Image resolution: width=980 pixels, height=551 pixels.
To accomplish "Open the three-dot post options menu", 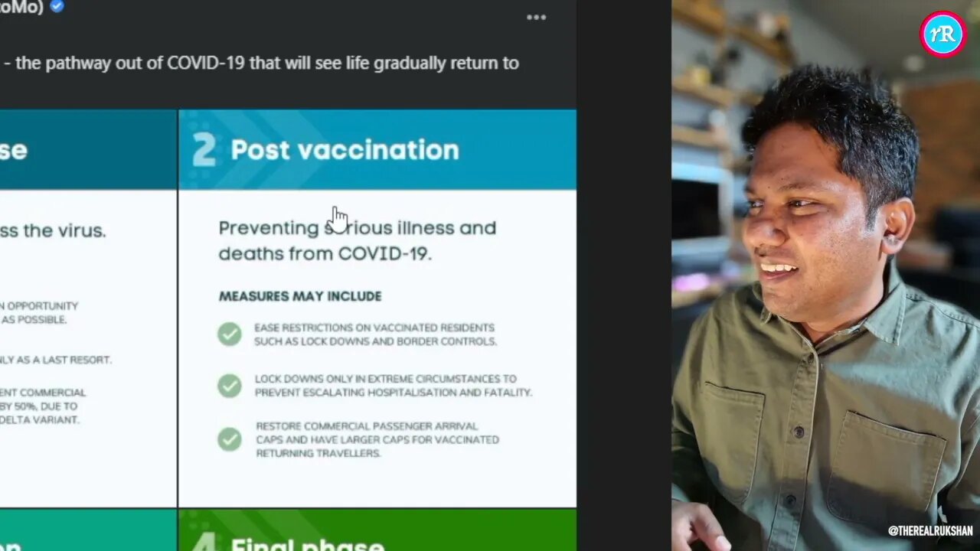I will [x=536, y=18].
